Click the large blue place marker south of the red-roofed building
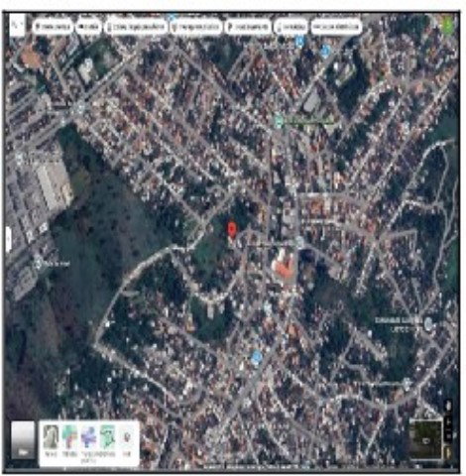 coord(256,358)
